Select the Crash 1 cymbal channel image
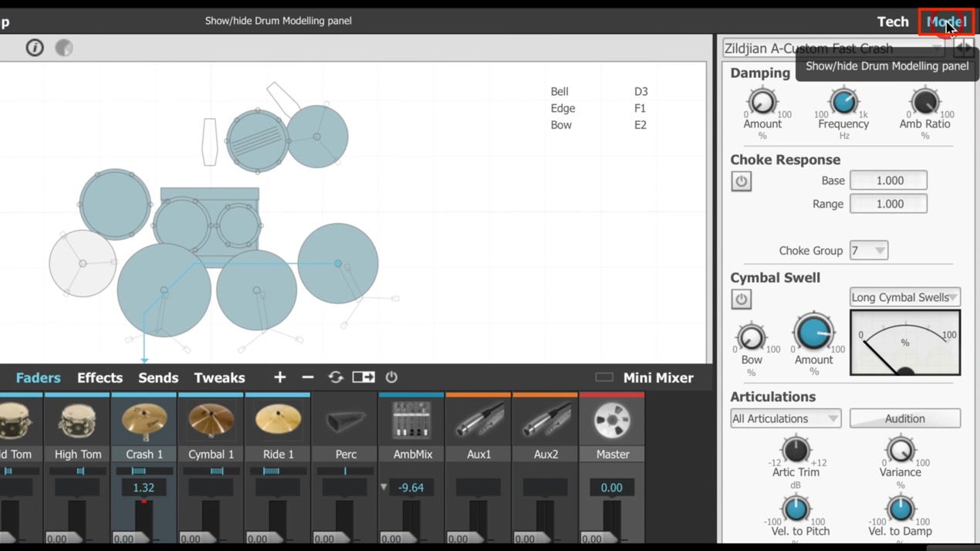This screenshot has width=980, height=551. coord(144,422)
